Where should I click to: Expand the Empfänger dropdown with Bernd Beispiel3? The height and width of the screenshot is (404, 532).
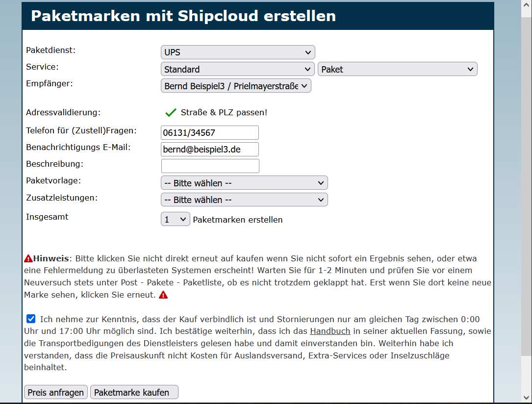(x=236, y=86)
